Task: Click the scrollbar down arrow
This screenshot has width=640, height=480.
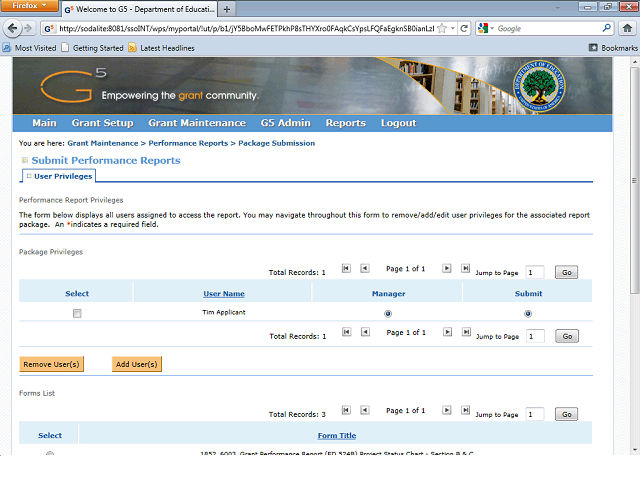Action: pos(634,449)
